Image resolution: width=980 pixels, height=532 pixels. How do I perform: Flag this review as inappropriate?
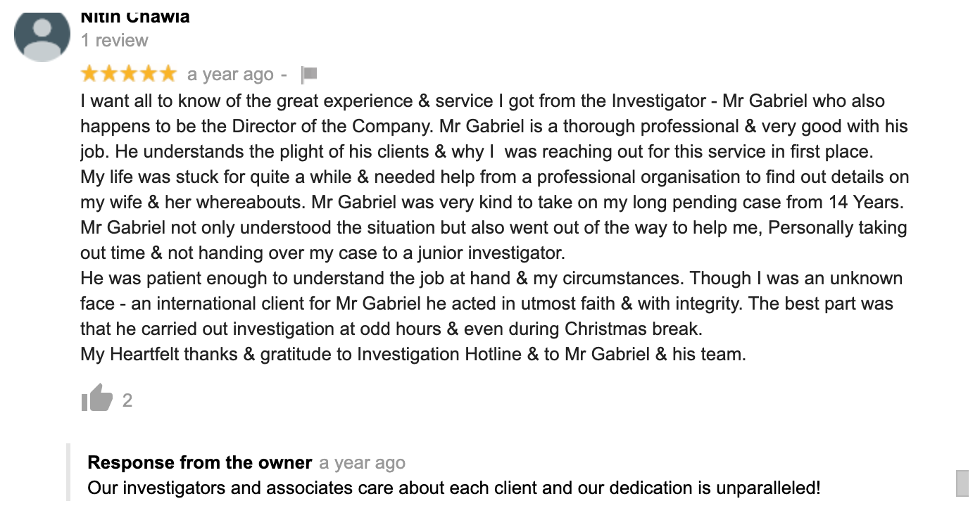pos(309,74)
